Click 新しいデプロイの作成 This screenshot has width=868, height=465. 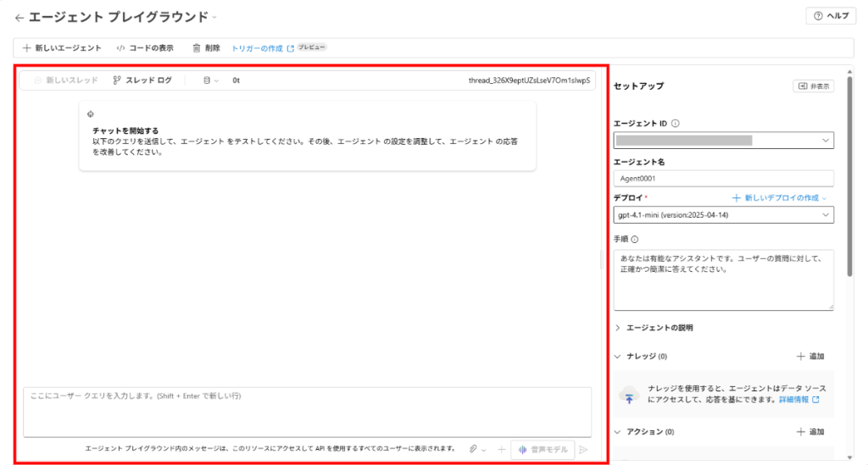pyautogui.click(x=781, y=197)
